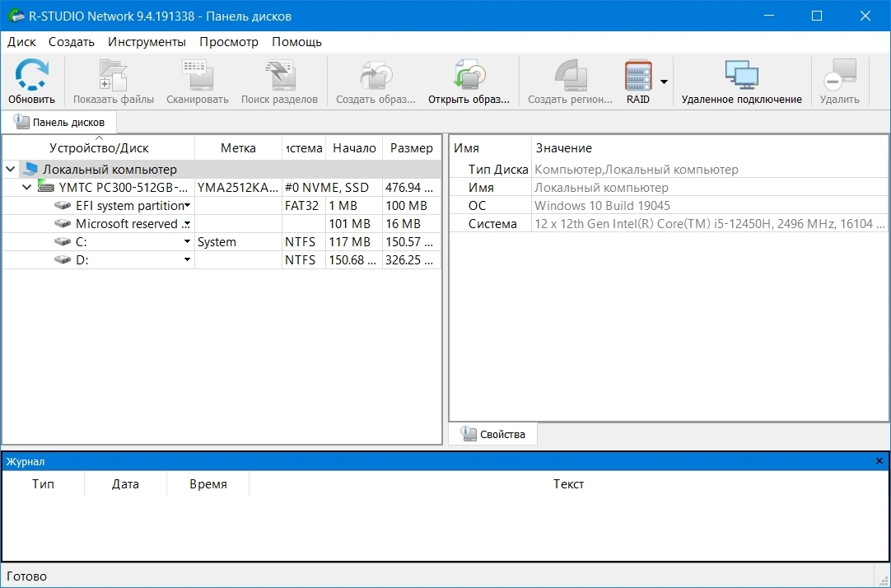Collapse the Локальный компьютер tree node

tap(10, 170)
